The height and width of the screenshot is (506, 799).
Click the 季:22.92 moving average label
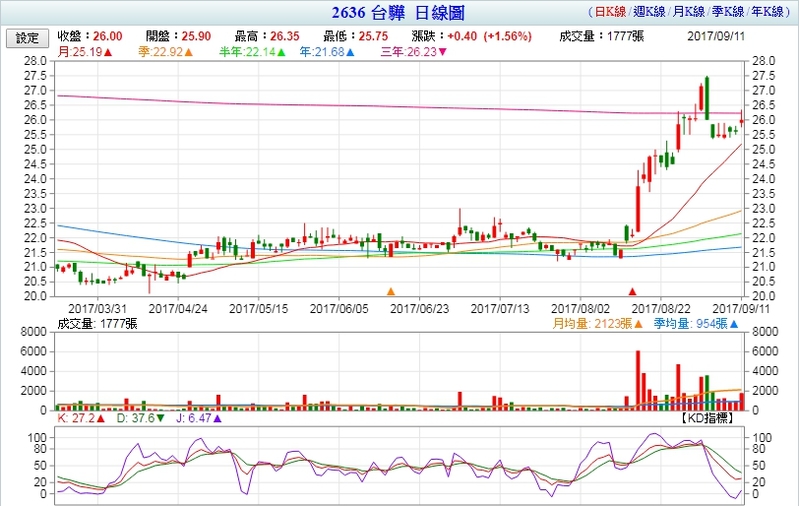[166, 52]
